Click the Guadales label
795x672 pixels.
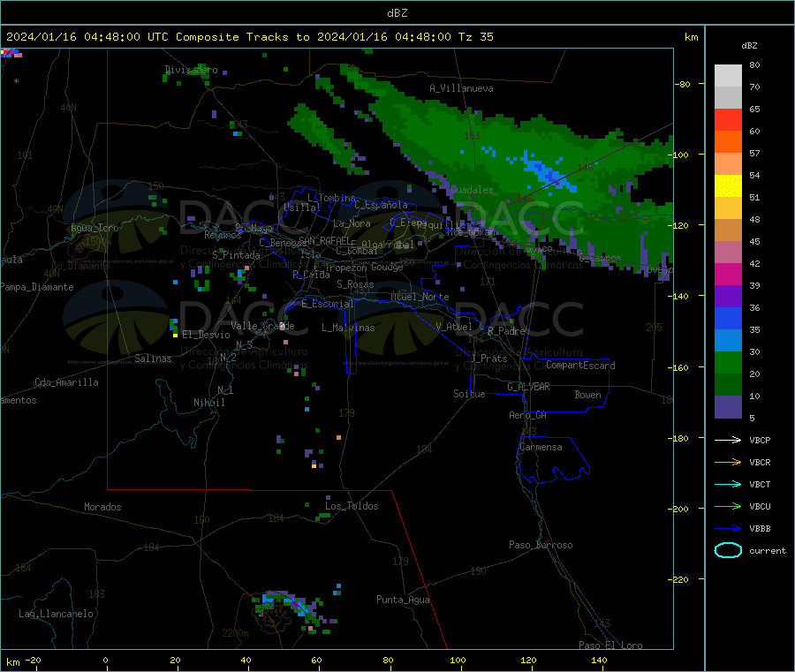pyautogui.click(x=472, y=190)
